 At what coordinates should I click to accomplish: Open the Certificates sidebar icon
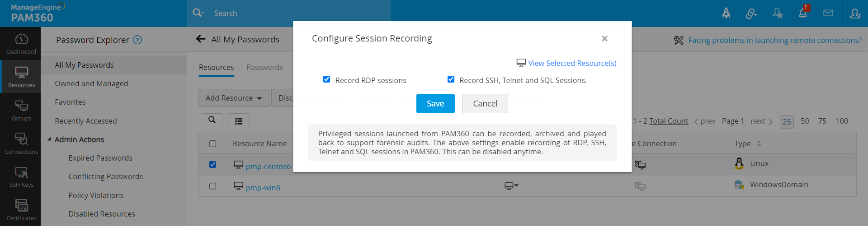pos(21,210)
